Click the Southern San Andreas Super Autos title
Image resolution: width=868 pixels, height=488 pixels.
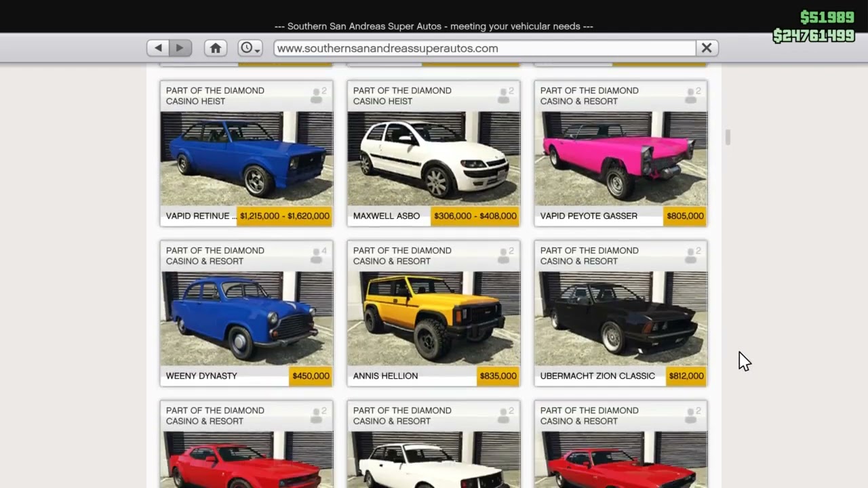(434, 26)
